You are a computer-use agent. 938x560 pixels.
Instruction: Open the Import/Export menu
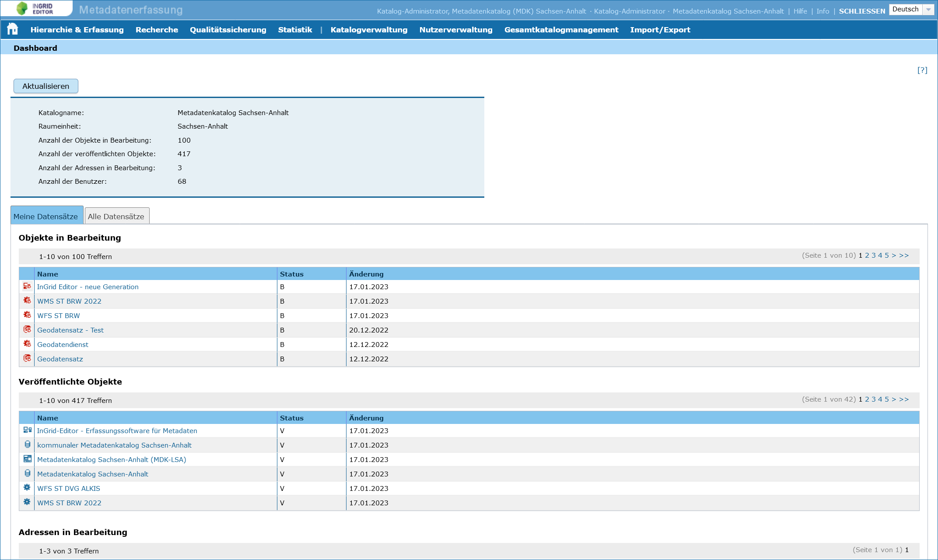coord(660,30)
